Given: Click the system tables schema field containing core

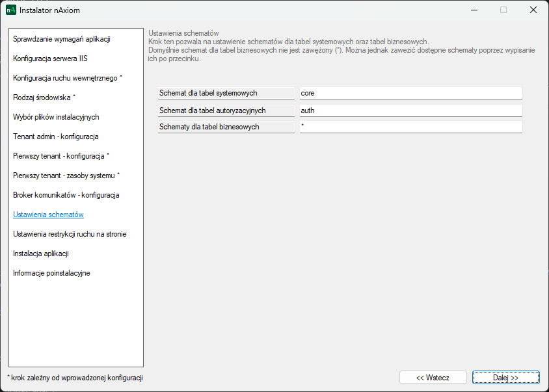Looking at the screenshot, I should [x=410, y=94].
